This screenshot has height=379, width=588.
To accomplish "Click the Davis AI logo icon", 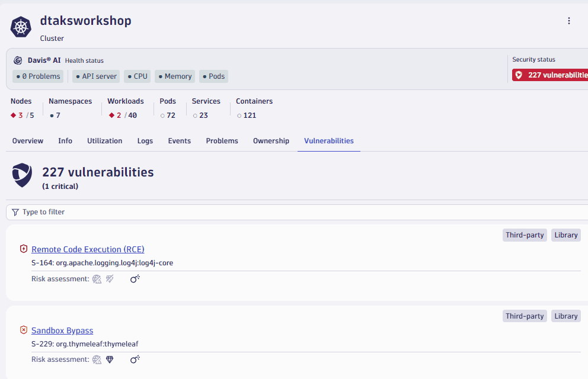I will point(18,60).
